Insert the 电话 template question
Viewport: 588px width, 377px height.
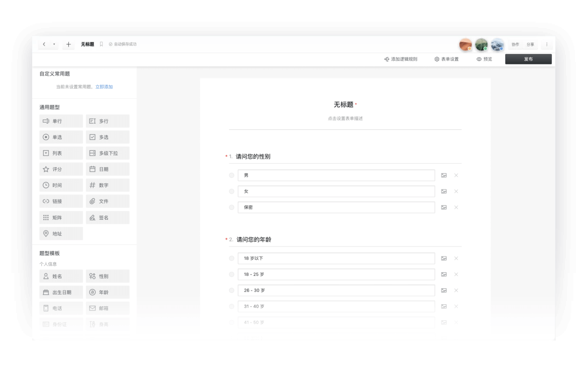click(61, 309)
